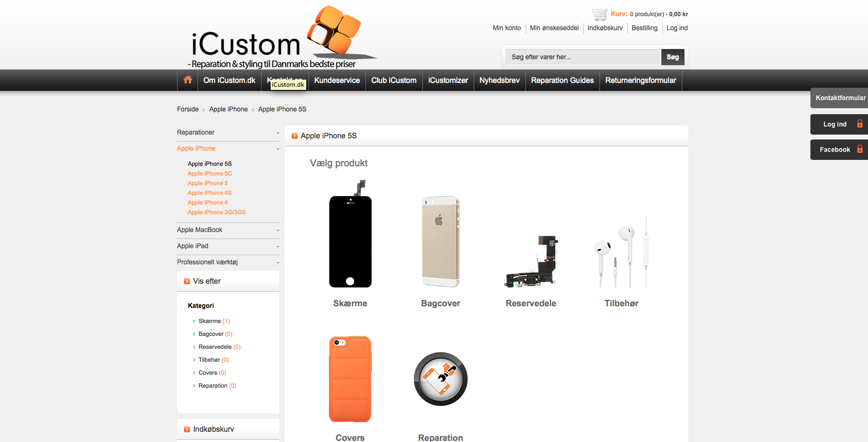Open the shopping cart icon at top
Screen dimensions: 868x442
click(599, 15)
